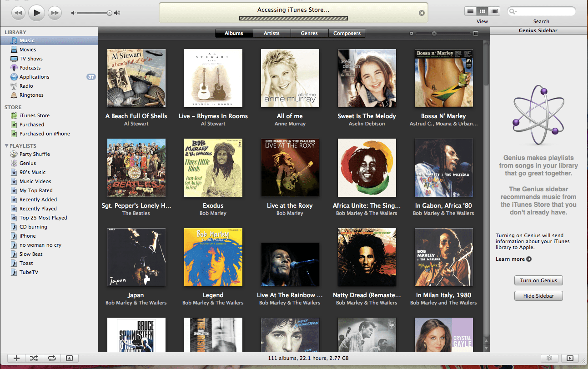Viewport: 588px width, 369px height.
Task: Toggle shuffle mode
Action: (35, 358)
